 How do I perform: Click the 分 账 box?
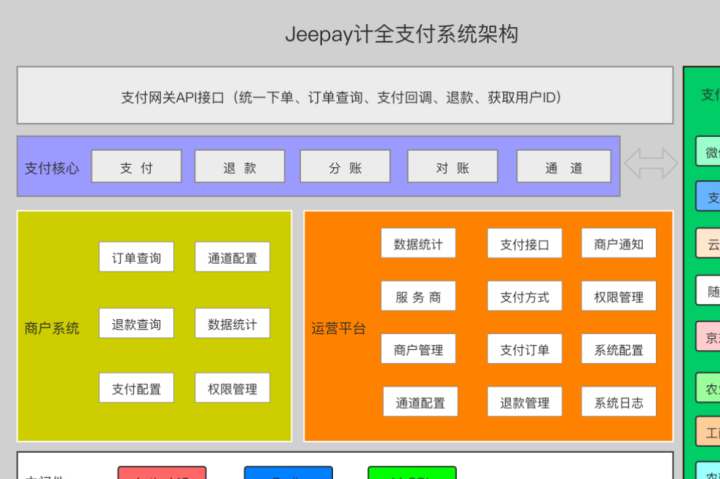pos(345,166)
